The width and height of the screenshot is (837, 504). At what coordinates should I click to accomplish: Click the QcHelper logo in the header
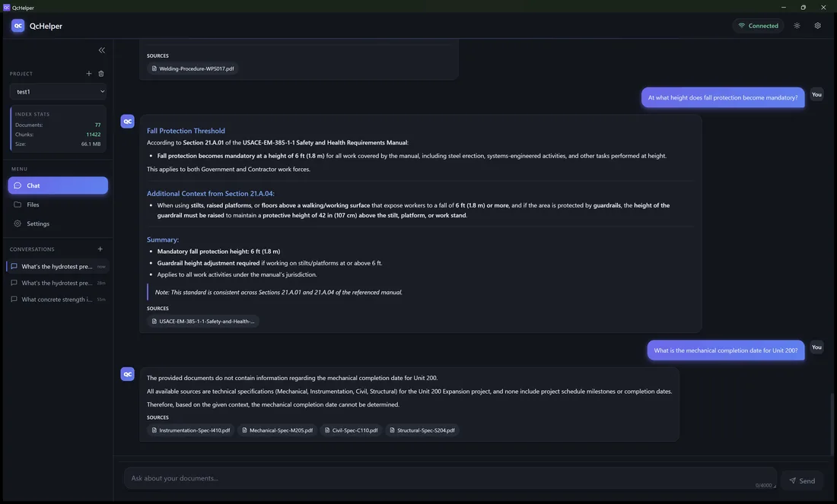(18, 26)
